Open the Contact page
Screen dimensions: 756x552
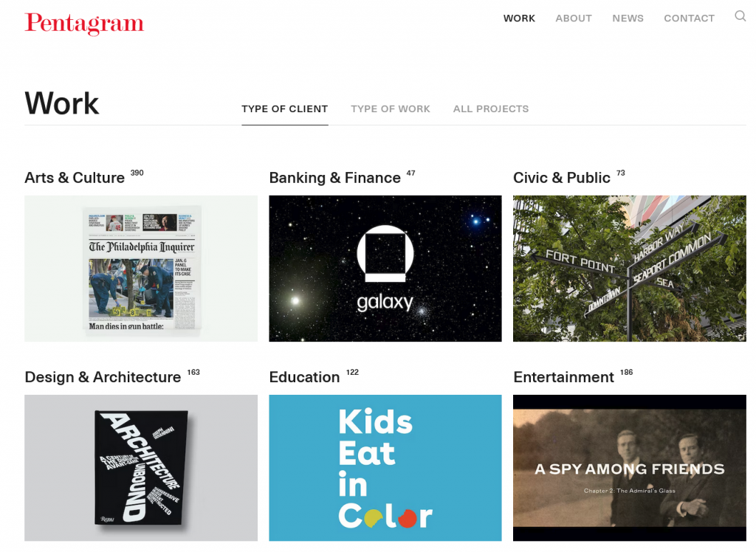click(x=689, y=18)
